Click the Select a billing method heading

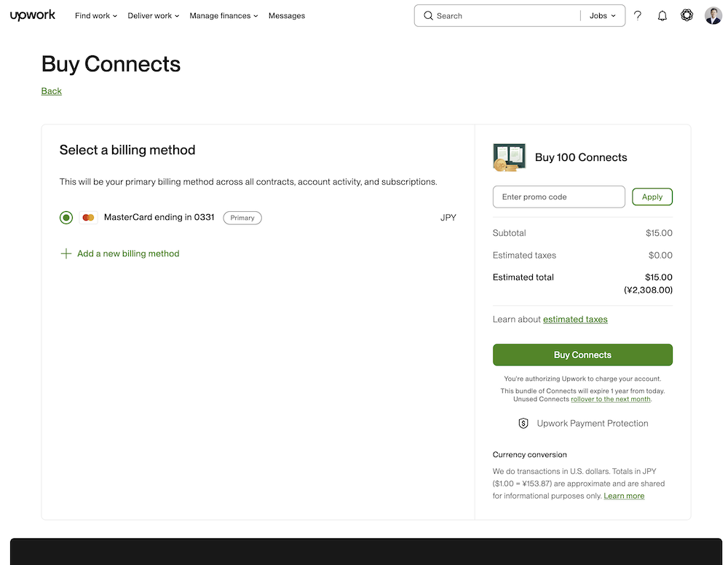coord(127,150)
